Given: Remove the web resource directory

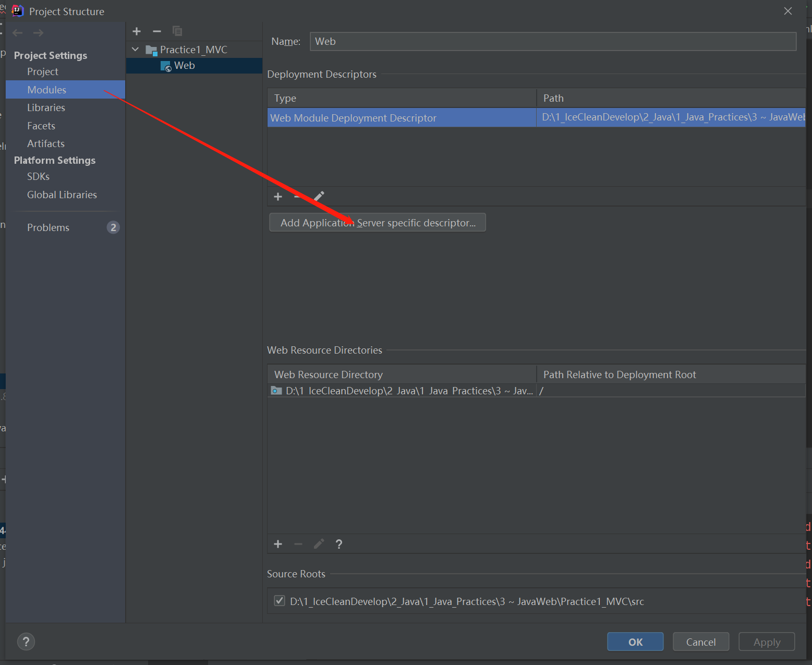Looking at the screenshot, I should [298, 545].
